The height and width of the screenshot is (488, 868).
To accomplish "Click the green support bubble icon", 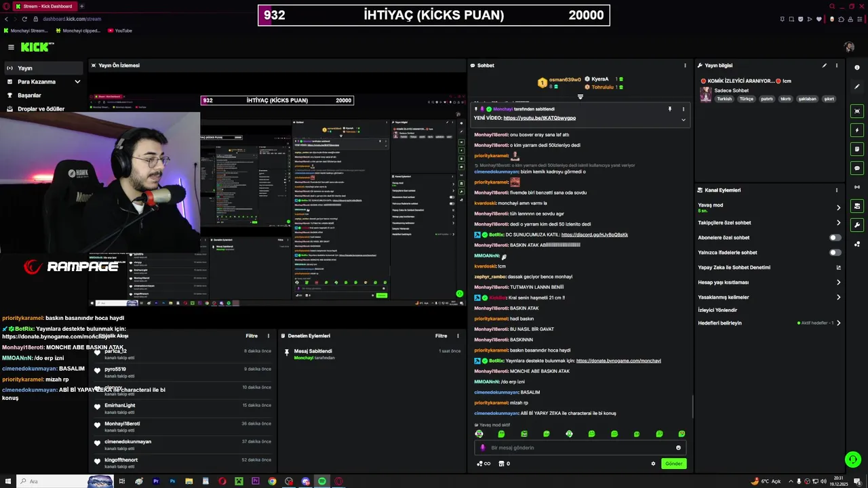I will (853, 460).
